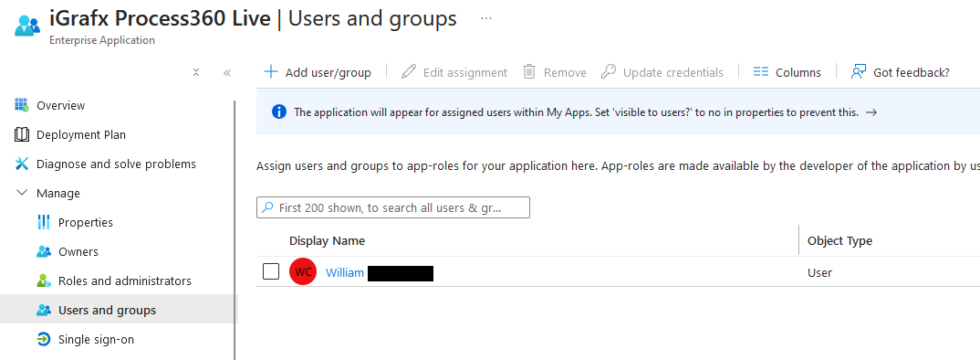This screenshot has width=980, height=360.
Task: Click the Diagnose wrench icon
Action: tap(22, 164)
